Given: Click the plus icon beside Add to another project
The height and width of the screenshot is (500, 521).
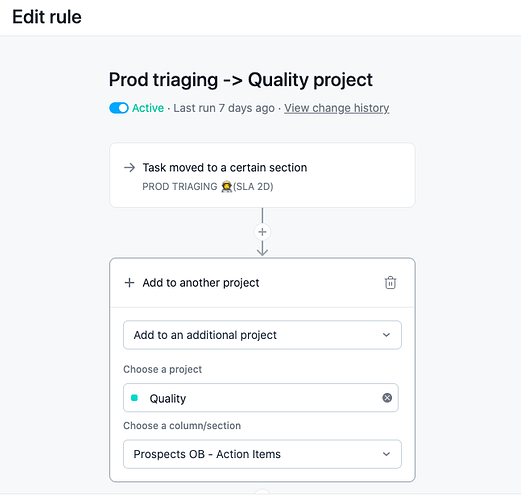Looking at the screenshot, I should pos(129,283).
